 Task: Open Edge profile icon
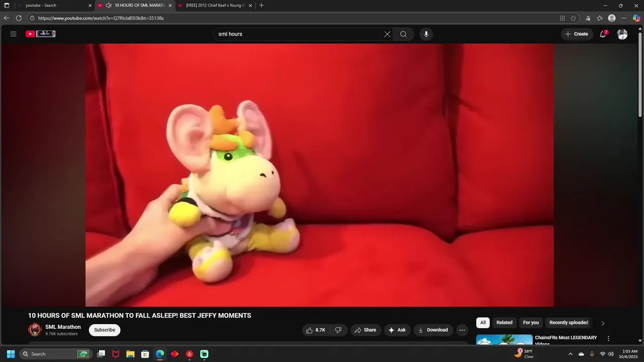(x=612, y=18)
